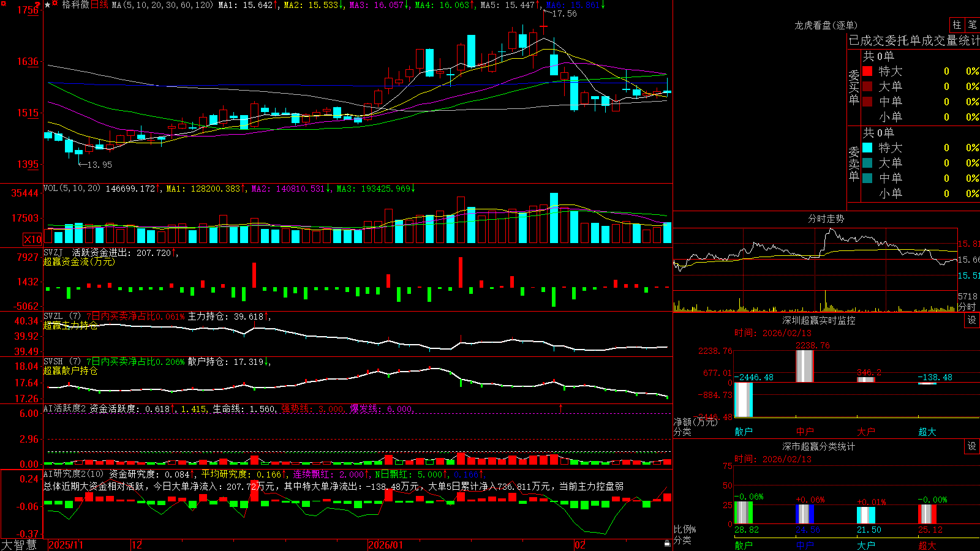The height and width of the screenshot is (551, 980).
Task: Click the 日线 period label
Action: click(x=99, y=5)
